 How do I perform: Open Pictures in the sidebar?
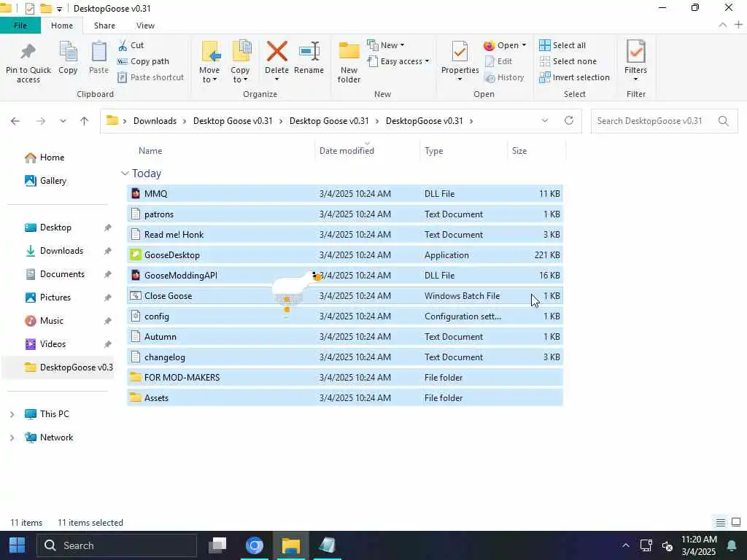pyautogui.click(x=47, y=297)
